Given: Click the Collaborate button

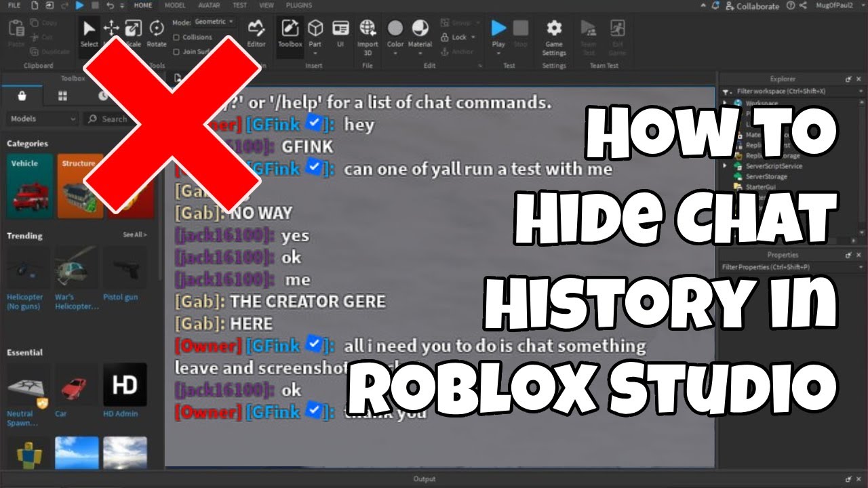Looking at the screenshot, I should (x=752, y=5).
